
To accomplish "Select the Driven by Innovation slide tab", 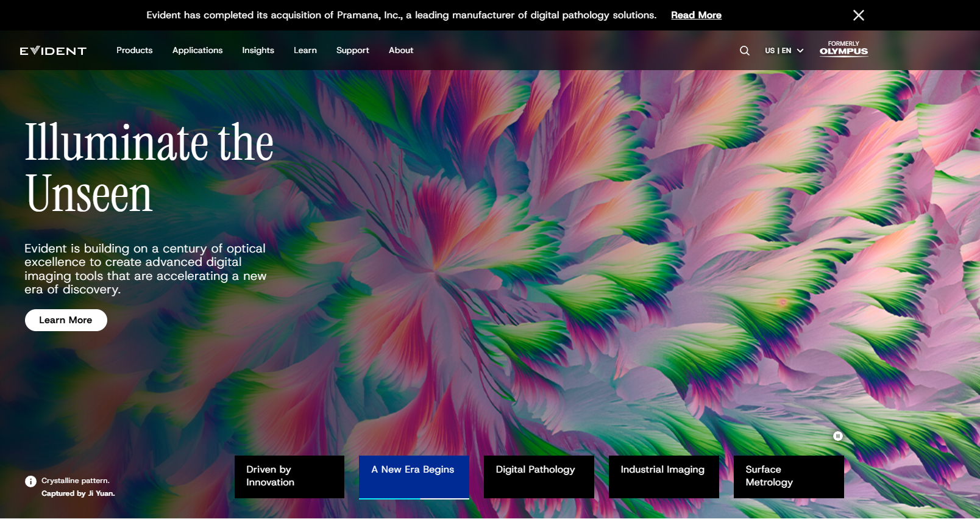I will (x=289, y=476).
